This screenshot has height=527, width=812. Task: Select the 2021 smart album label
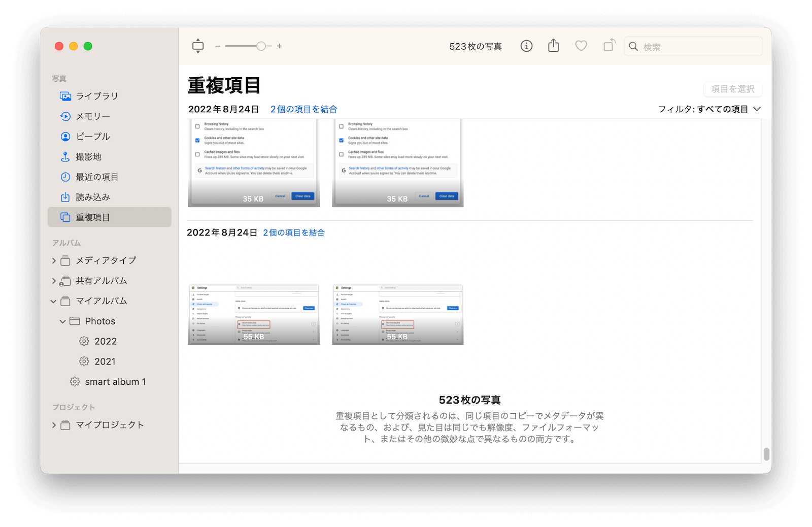(105, 361)
